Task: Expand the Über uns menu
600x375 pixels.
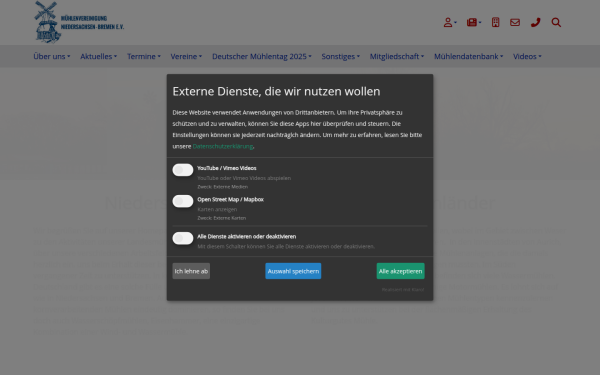Action: (x=52, y=56)
